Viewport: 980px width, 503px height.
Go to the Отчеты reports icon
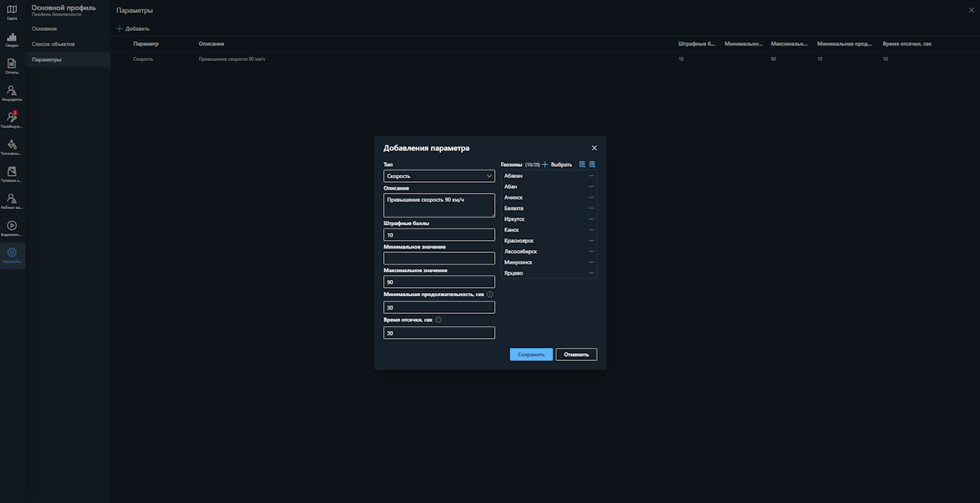(x=12, y=66)
